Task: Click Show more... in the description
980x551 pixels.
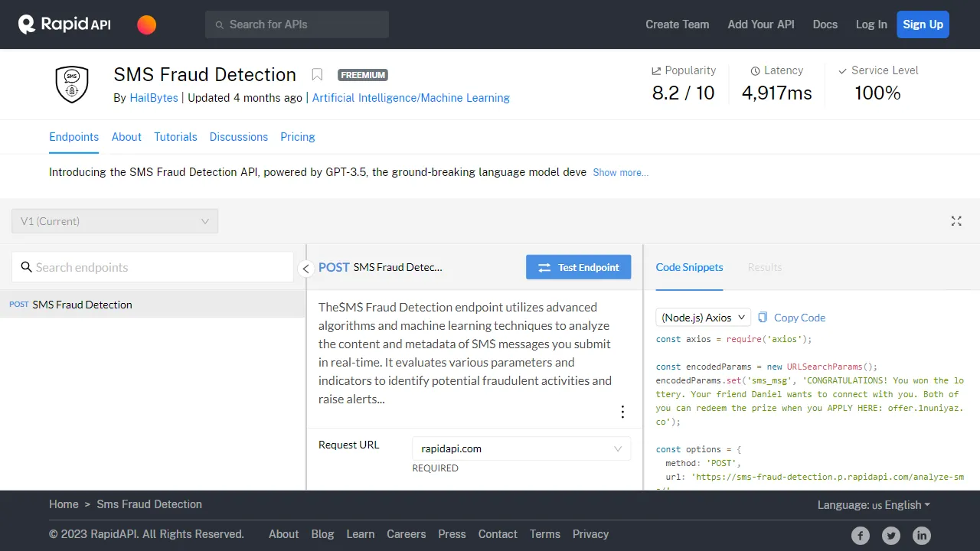Action: pyautogui.click(x=620, y=173)
